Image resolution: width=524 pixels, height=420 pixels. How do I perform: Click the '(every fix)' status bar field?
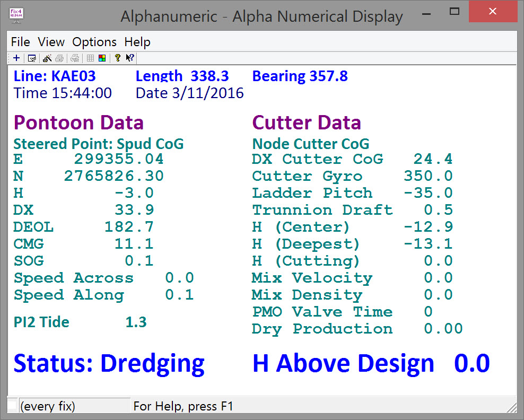75,406
